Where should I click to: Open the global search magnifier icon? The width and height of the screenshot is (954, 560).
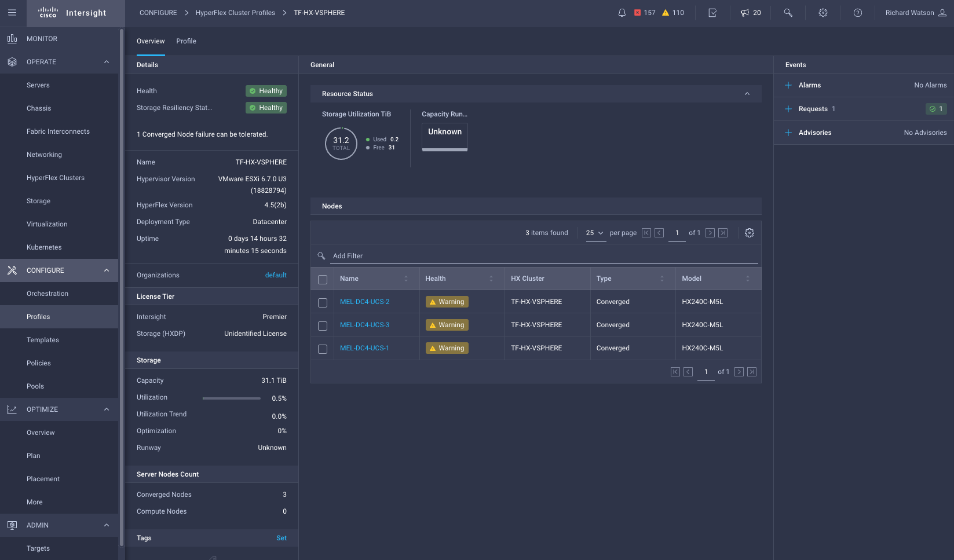788,13
